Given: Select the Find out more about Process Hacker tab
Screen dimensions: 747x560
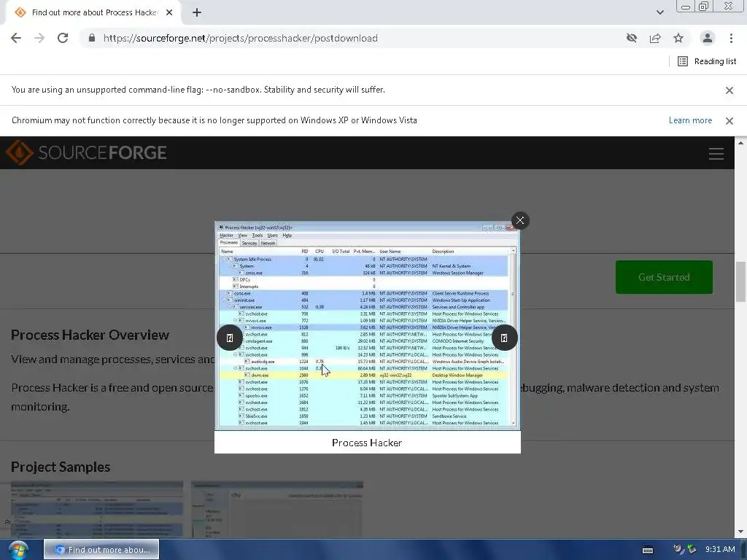Looking at the screenshot, I should pyautogui.click(x=93, y=12).
